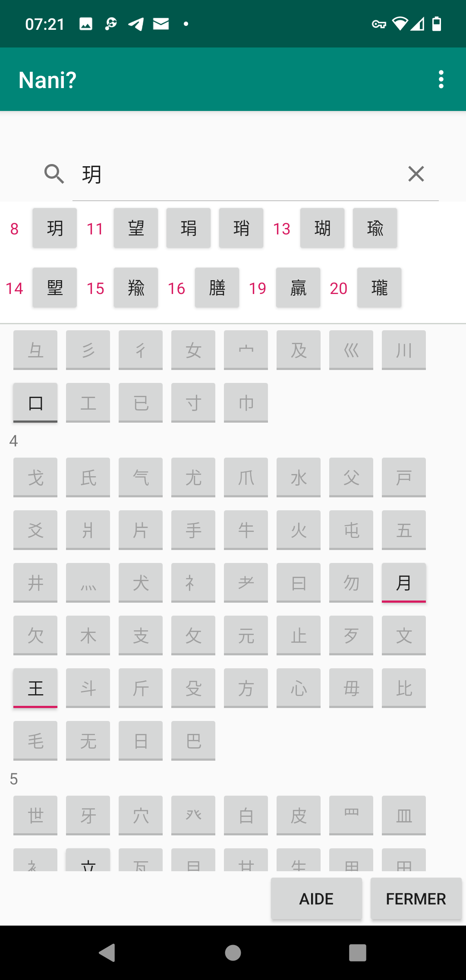Screen dimensions: 466x980
Task: Open the AIDE help button
Action: (x=316, y=899)
